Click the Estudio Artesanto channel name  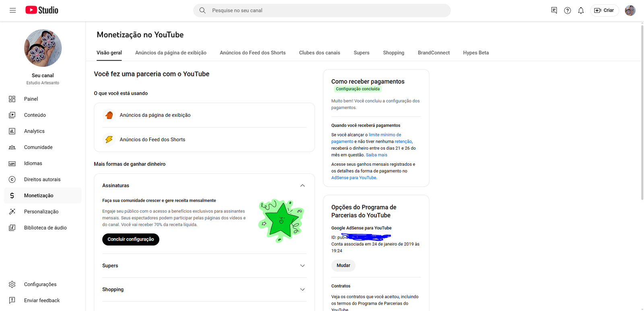(43, 83)
